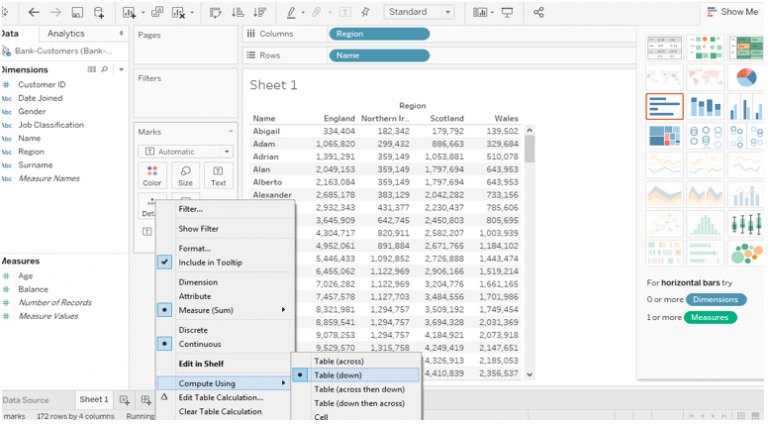Select the Continuous radio option

point(165,344)
